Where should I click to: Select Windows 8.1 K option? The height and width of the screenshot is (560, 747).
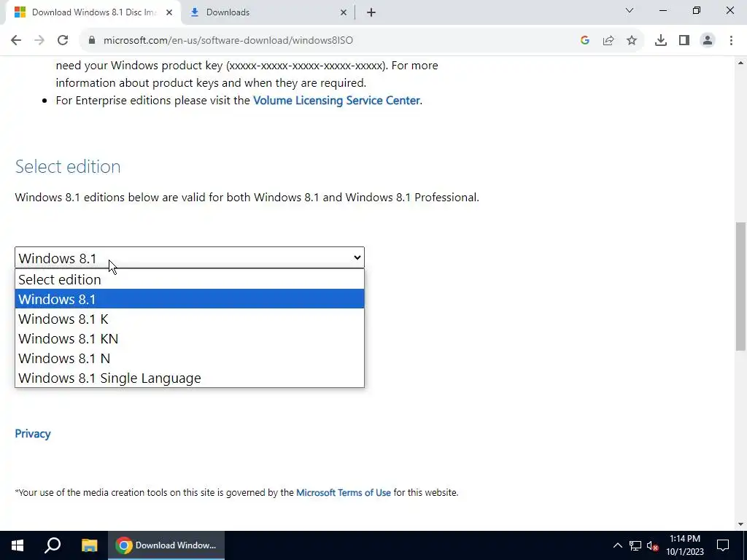(190, 319)
